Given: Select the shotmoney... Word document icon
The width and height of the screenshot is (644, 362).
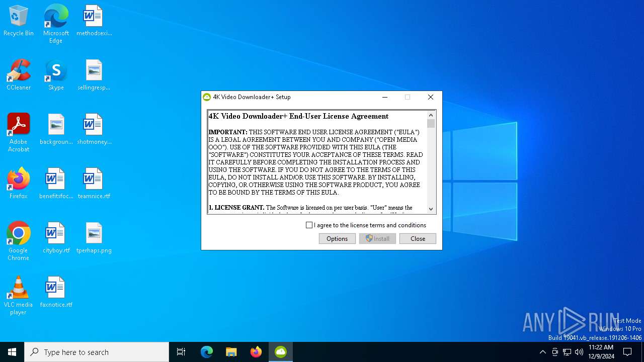Looking at the screenshot, I should click(x=94, y=129).
